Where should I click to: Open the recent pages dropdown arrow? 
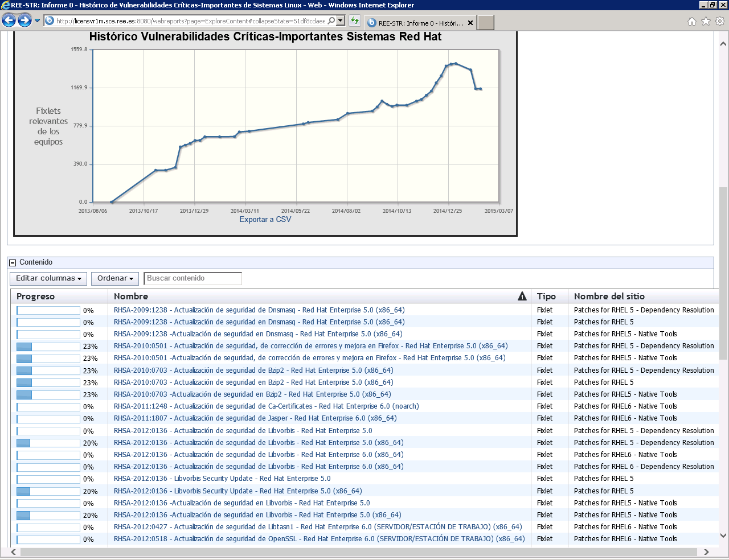pos(38,20)
